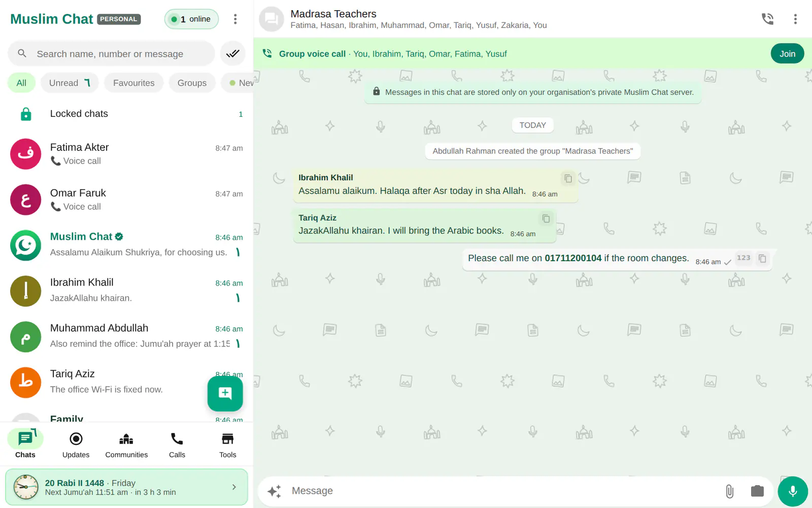
Task: Open the Muhammad Abdullah chat
Action: click(x=126, y=337)
